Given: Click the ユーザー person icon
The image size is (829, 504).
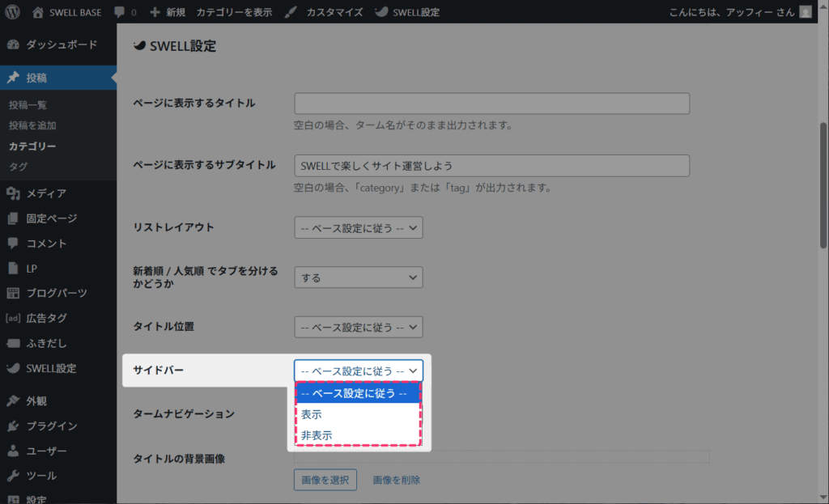Looking at the screenshot, I should click(x=13, y=451).
